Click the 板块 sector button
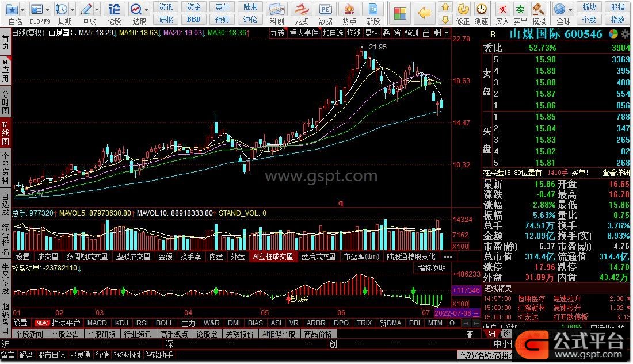The image size is (633, 364). (x=590, y=7)
